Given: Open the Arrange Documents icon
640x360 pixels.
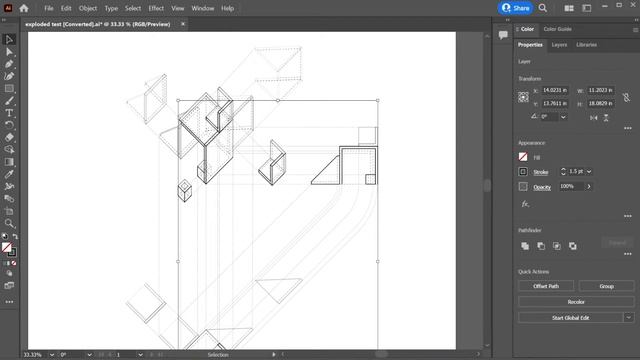Looking at the screenshot, I should pos(569,8).
